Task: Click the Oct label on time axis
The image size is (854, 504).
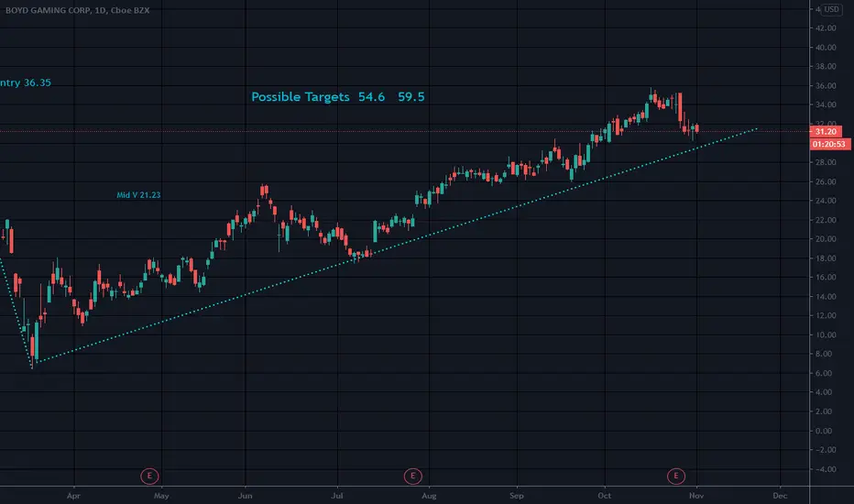Action: pos(605,496)
